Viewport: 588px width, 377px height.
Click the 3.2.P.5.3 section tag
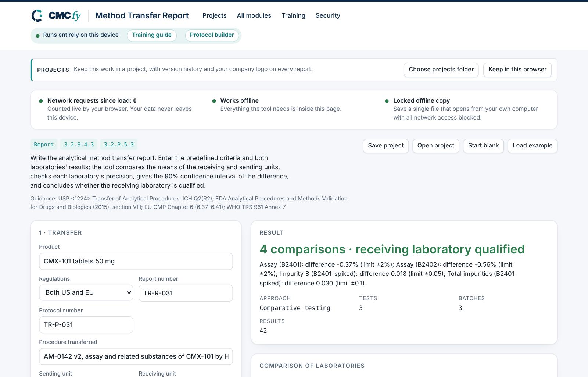point(119,145)
